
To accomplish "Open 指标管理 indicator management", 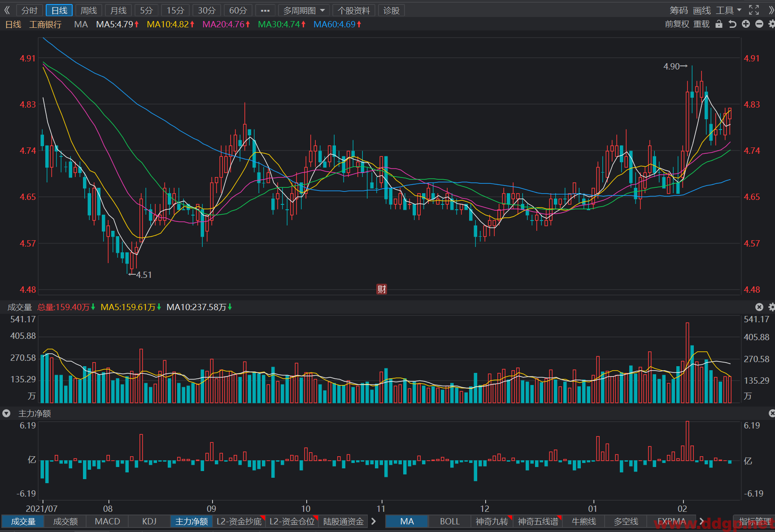I will [755, 521].
